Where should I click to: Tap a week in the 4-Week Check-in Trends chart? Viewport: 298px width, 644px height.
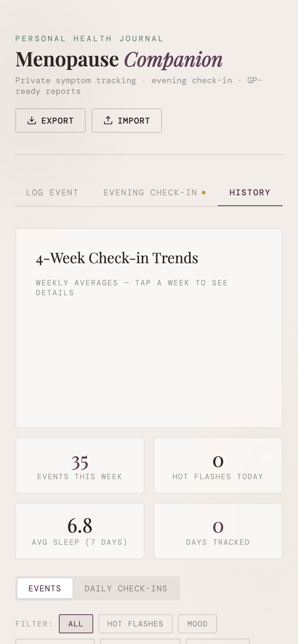149,359
